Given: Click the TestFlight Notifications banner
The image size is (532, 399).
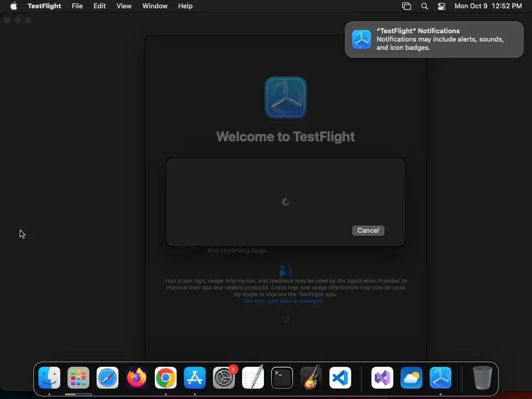Looking at the screenshot, I should (434, 39).
